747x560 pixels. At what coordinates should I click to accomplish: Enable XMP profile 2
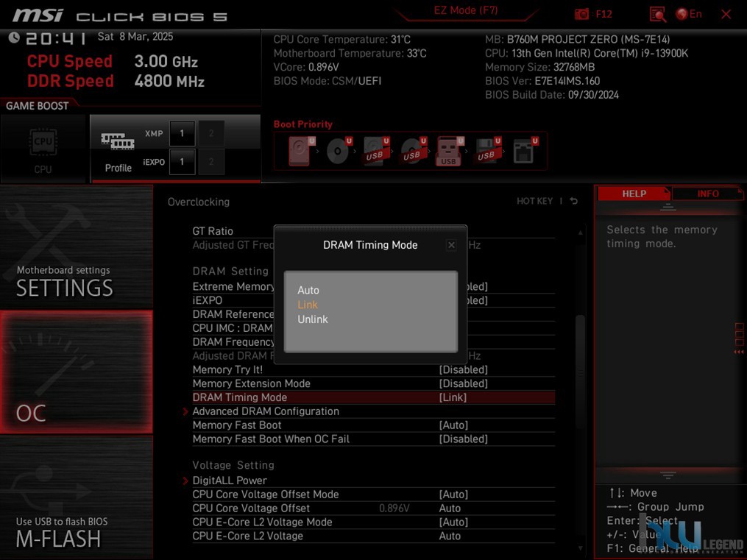click(211, 133)
